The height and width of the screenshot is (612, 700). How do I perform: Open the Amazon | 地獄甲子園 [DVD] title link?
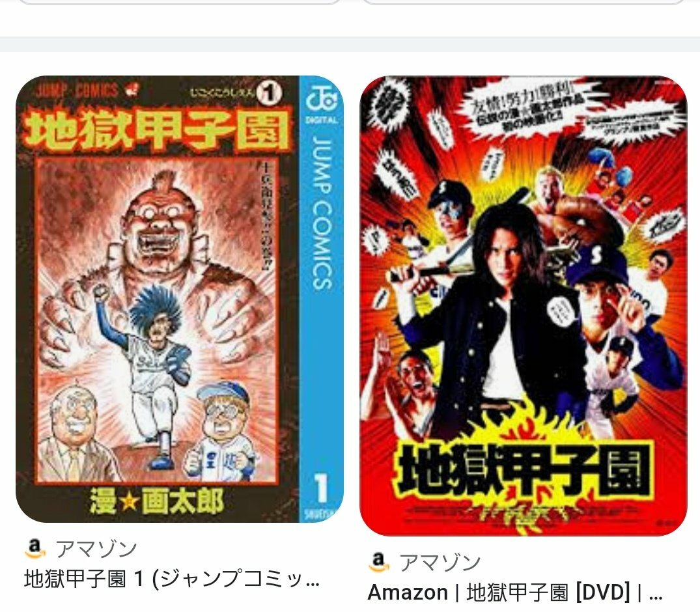514,593
